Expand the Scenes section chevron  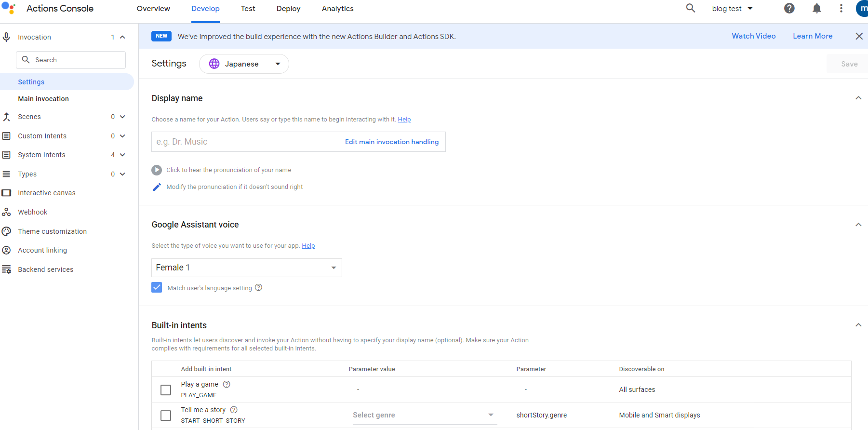pos(122,117)
